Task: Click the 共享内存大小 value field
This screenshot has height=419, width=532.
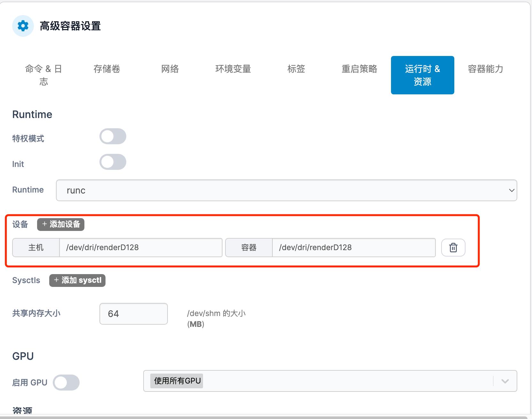Action: (133, 313)
